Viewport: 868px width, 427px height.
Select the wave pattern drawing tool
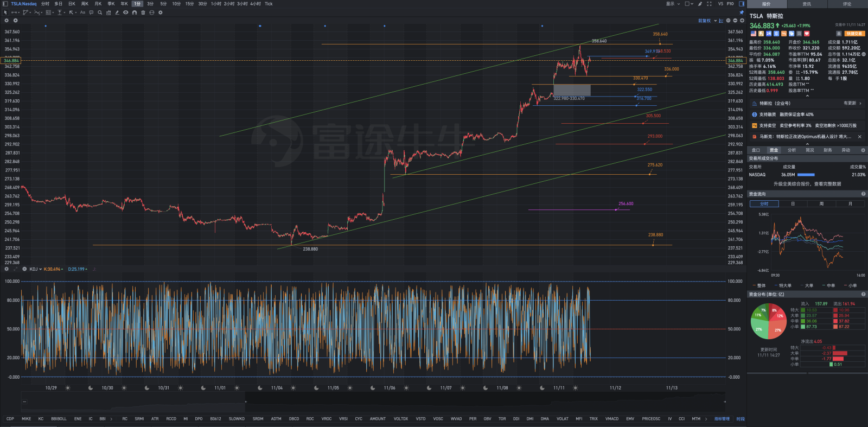[37, 12]
